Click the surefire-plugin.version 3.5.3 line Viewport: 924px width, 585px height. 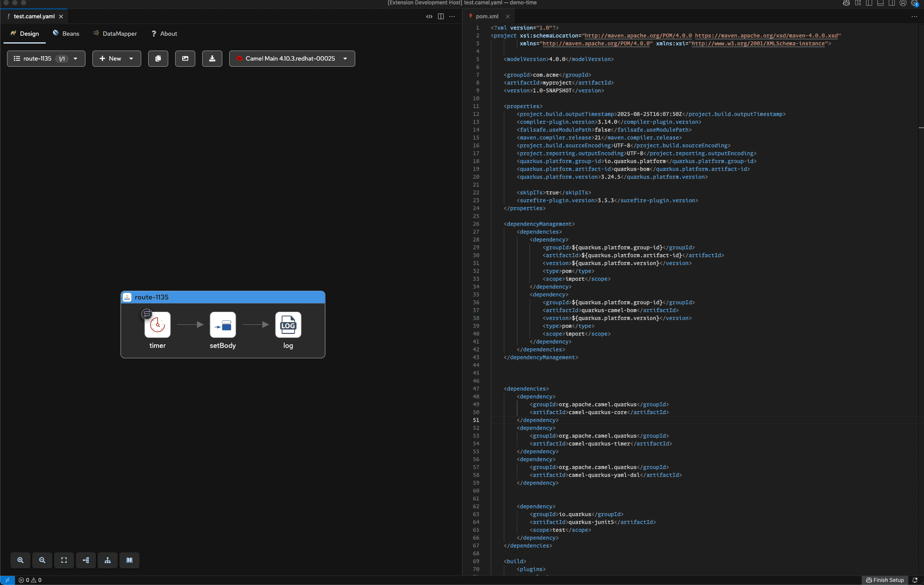[608, 201]
